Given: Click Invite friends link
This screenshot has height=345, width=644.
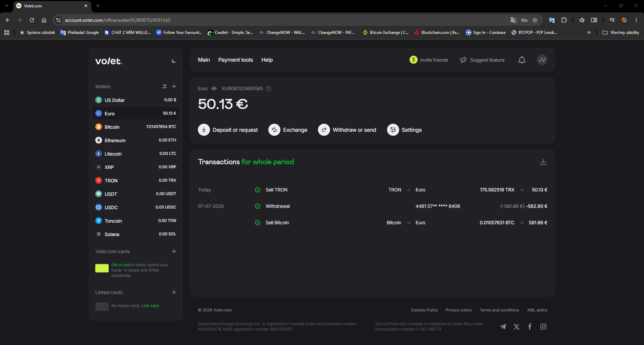Looking at the screenshot, I should [x=429, y=60].
